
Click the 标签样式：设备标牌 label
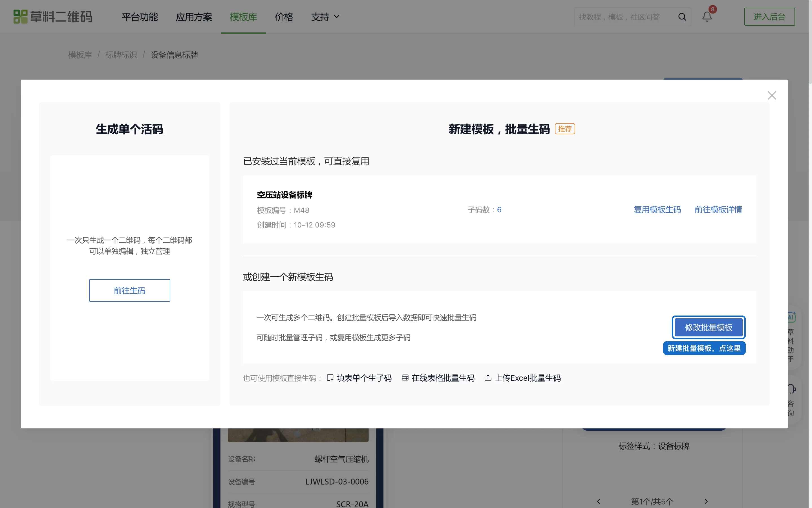(654, 446)
